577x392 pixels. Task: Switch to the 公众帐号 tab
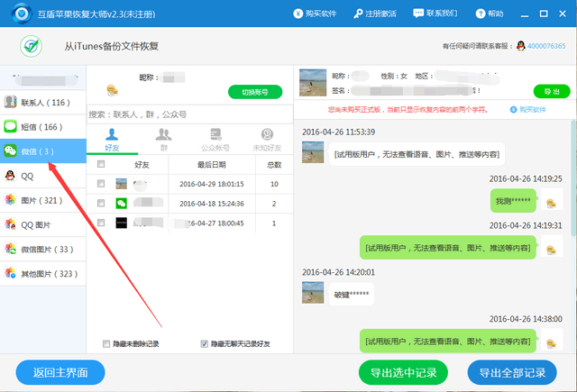[x=215, y=140]
